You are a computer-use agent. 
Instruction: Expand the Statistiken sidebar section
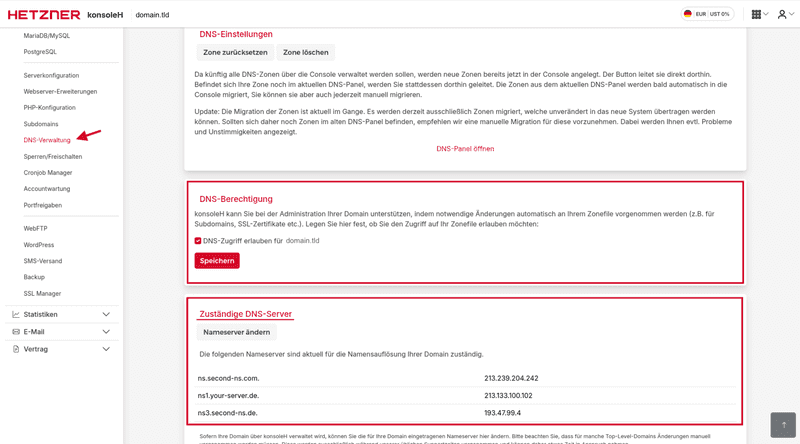(x=106, y=314)
